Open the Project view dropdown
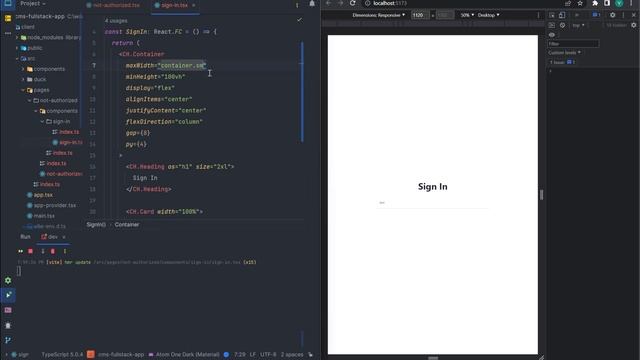The height and width of the screenshot is (360, 640). [x=33, y=3]
